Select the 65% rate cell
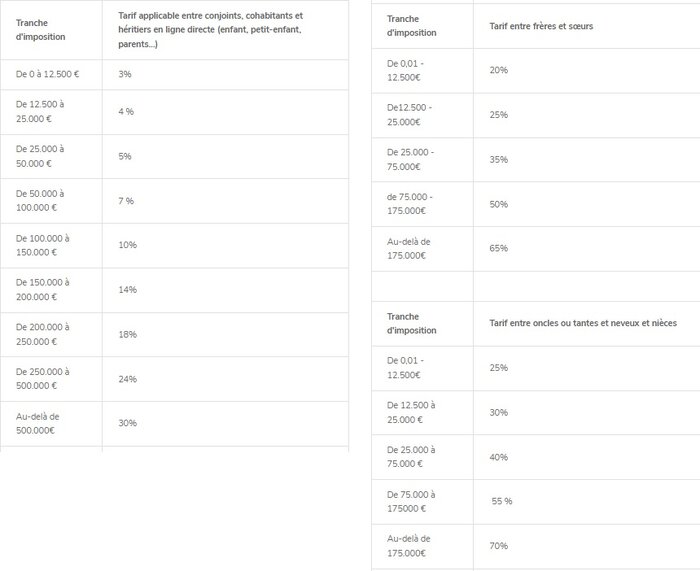This screenshot has height=571, width=700. click(499, 248)
